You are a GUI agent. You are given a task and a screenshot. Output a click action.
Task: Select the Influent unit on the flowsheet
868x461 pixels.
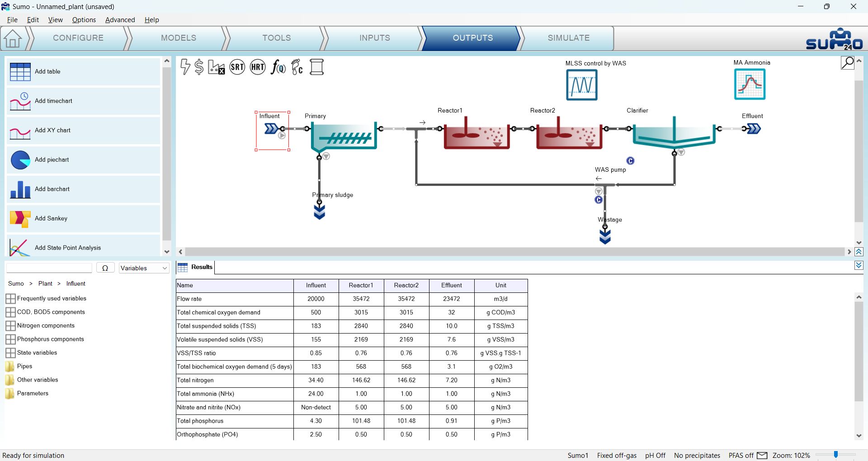[272, 129]
